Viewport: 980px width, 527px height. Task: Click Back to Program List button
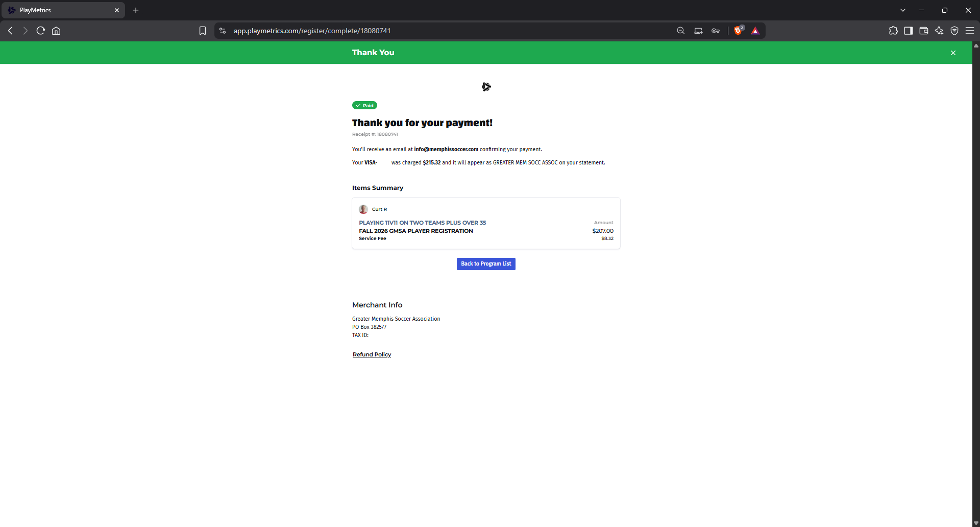(486, 264)
